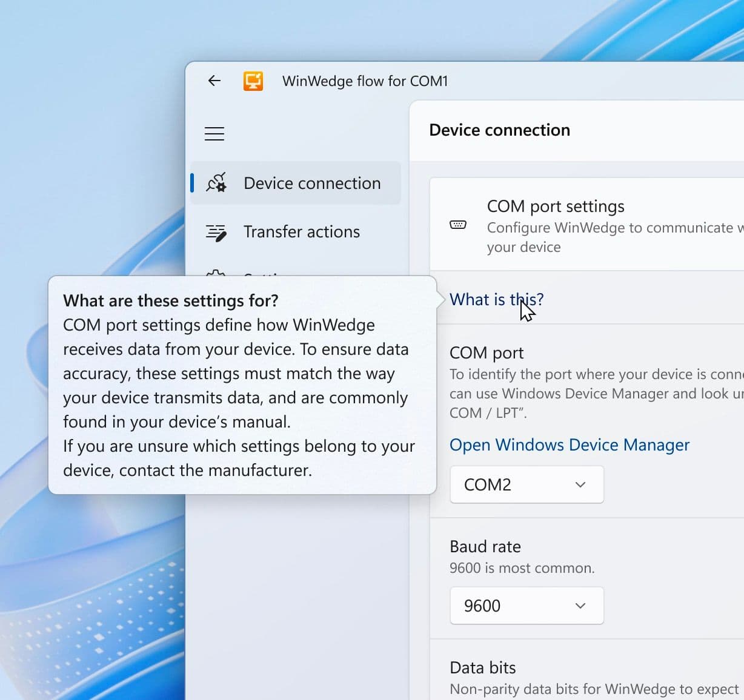
Task: Click the Device connection page header
Action: coord(499,130)
